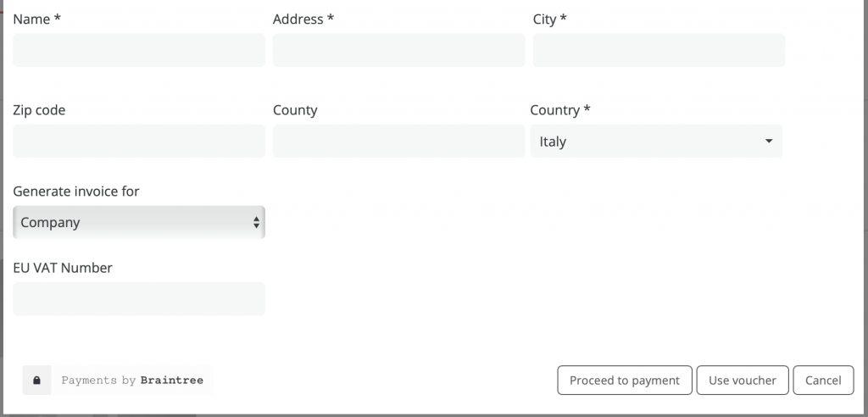Click the 'Address *' field label

[x=303, y=19]
